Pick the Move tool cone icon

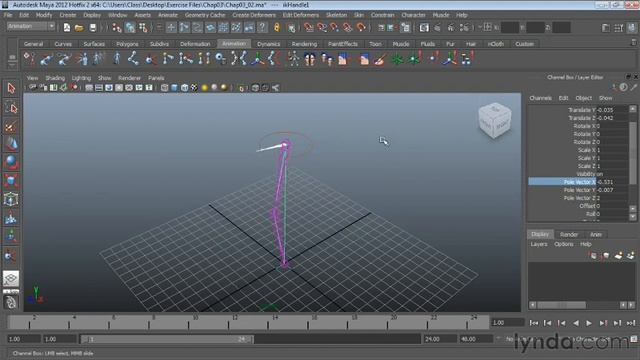pos(11,144)
